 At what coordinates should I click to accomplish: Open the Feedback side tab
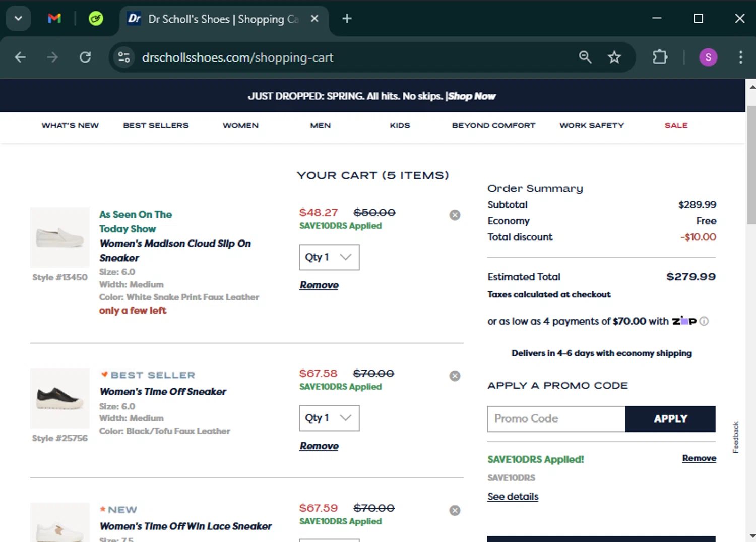[x=736, y=437]
